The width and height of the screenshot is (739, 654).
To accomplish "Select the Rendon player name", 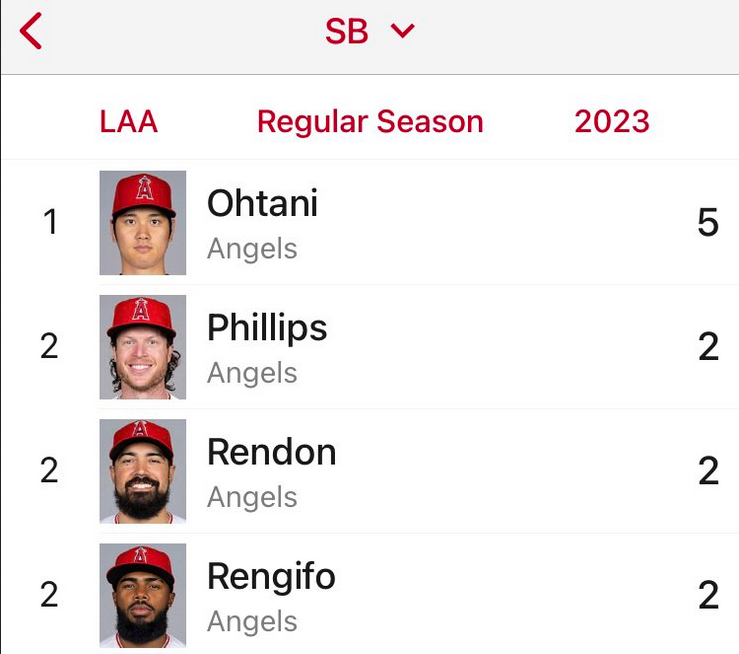I will (x=271, y=452).
